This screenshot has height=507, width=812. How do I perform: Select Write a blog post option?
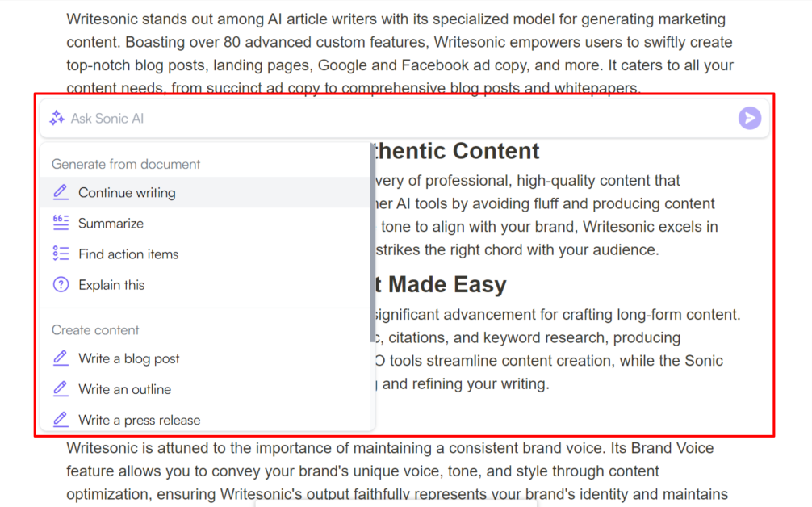point(205,358)
